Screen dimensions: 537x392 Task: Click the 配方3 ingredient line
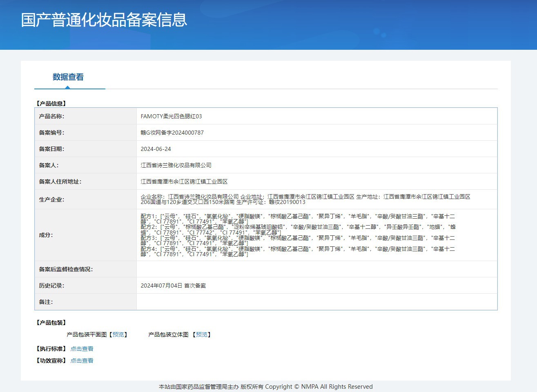(x=298, y=240)
